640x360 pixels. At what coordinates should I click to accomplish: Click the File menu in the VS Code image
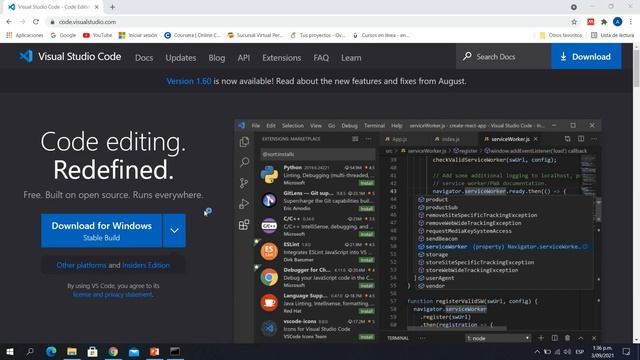[256, 125]
